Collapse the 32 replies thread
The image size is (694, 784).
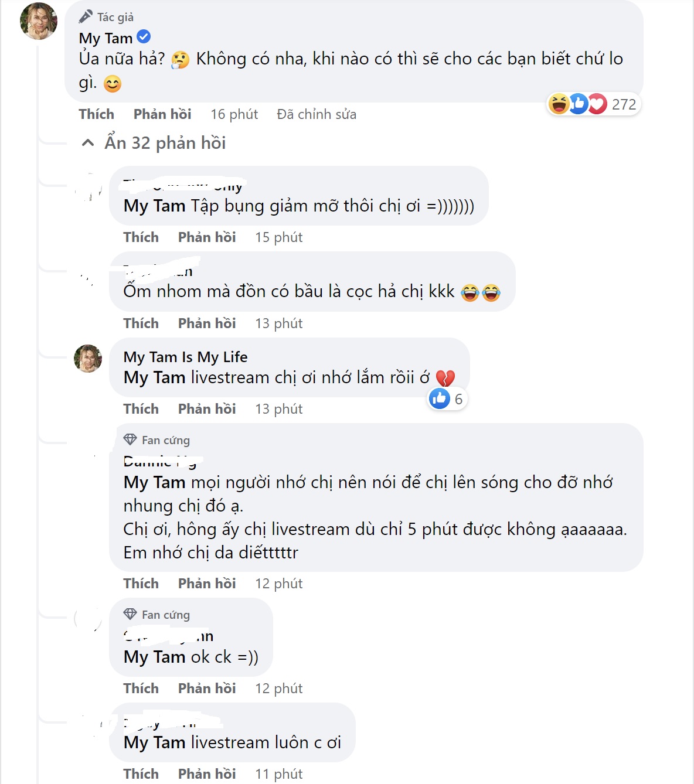(165, 143)
